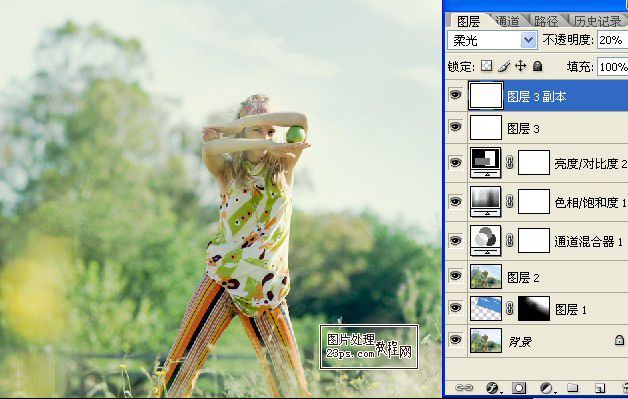This screenshot has height=399, width=628.
Task: Hide the 图层 3 layer
Action: point(456,127)
